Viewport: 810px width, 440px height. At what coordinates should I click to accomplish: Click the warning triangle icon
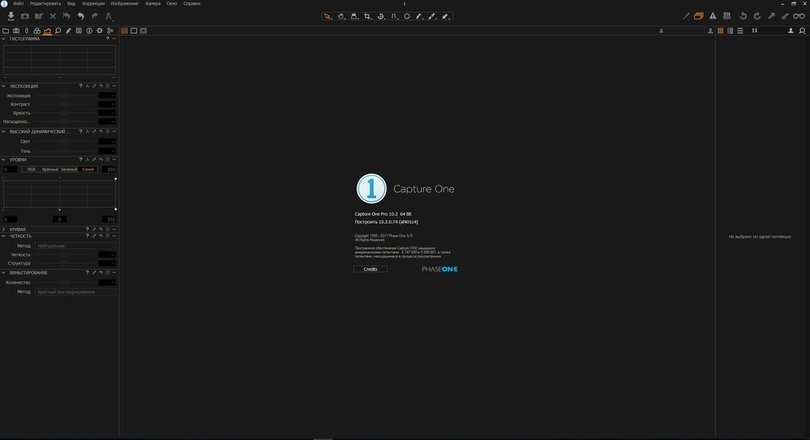(713, 16)
